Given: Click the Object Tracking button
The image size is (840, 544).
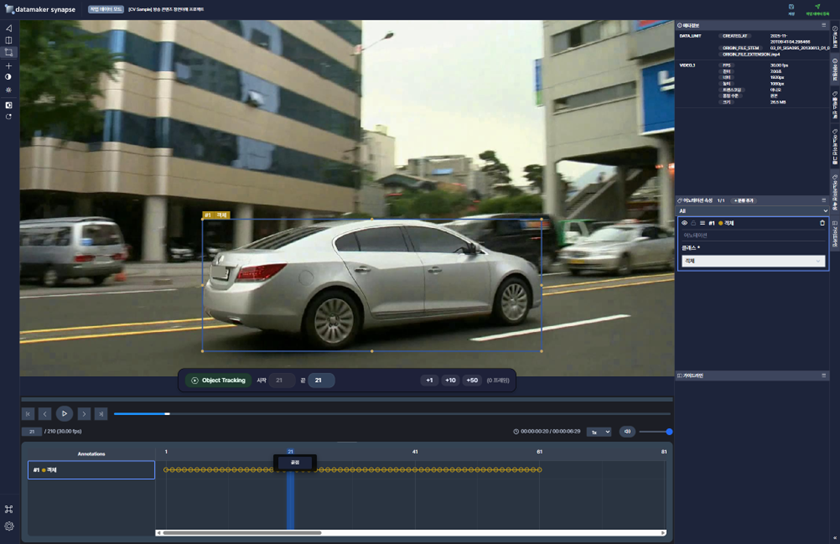Looking at the screenshot, I should point(218,380).
